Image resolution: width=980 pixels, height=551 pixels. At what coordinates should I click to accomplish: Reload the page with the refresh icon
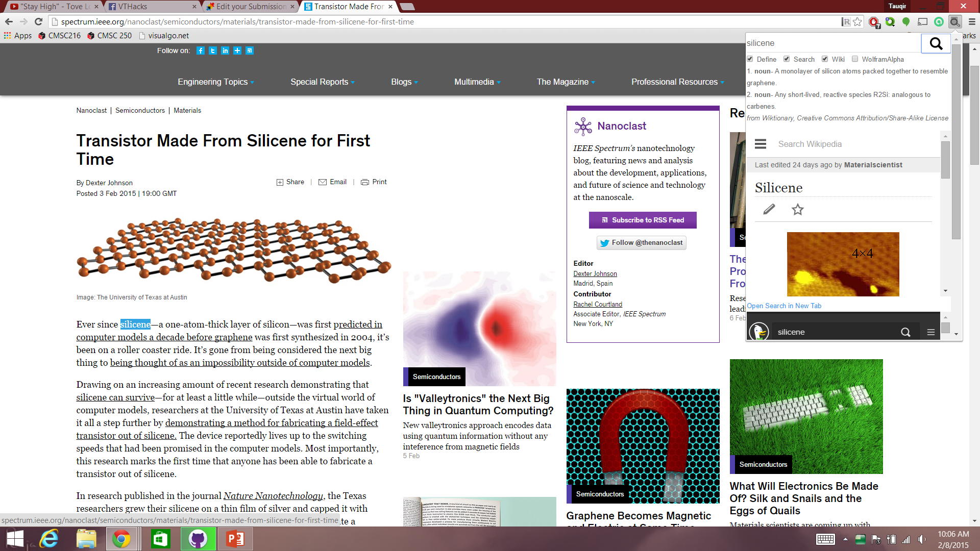tap(38, 22)
